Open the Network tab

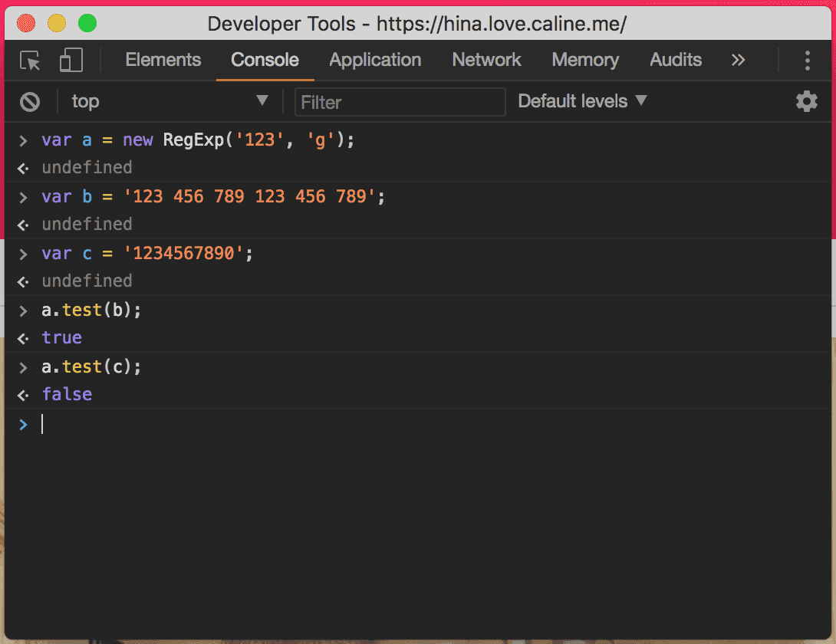tap(486, 61)
